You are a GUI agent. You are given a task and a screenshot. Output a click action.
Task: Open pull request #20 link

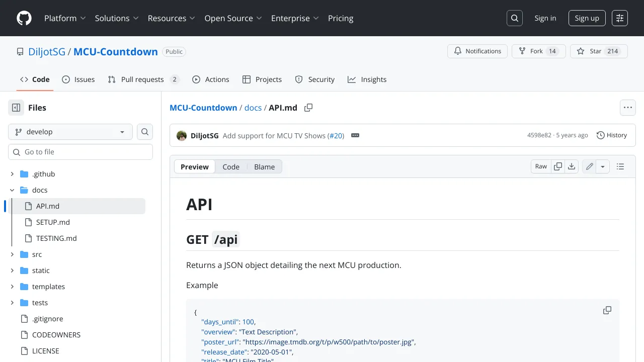pos(336,135)
